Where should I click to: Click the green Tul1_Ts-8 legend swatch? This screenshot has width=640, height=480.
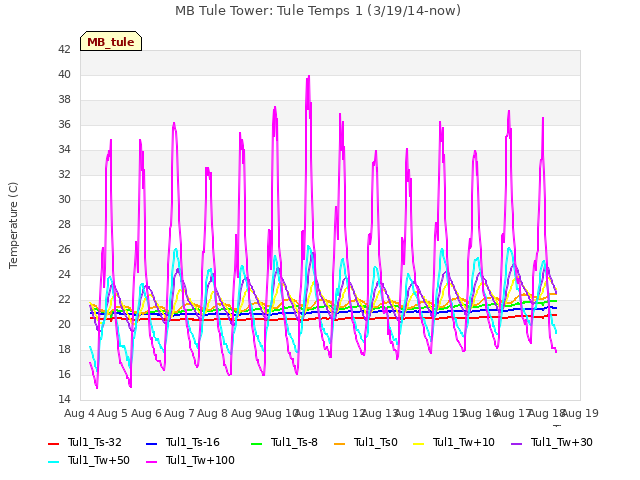[x=256, y=444]
